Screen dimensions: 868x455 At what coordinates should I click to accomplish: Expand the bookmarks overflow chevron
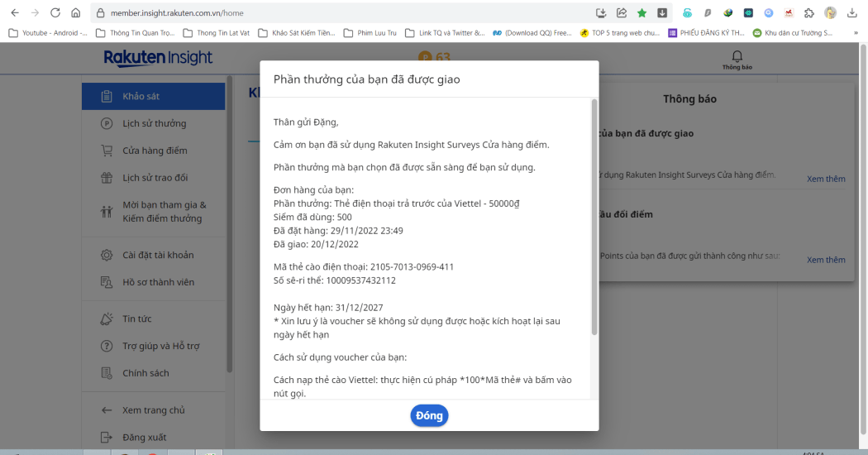[x=856, y=33]
